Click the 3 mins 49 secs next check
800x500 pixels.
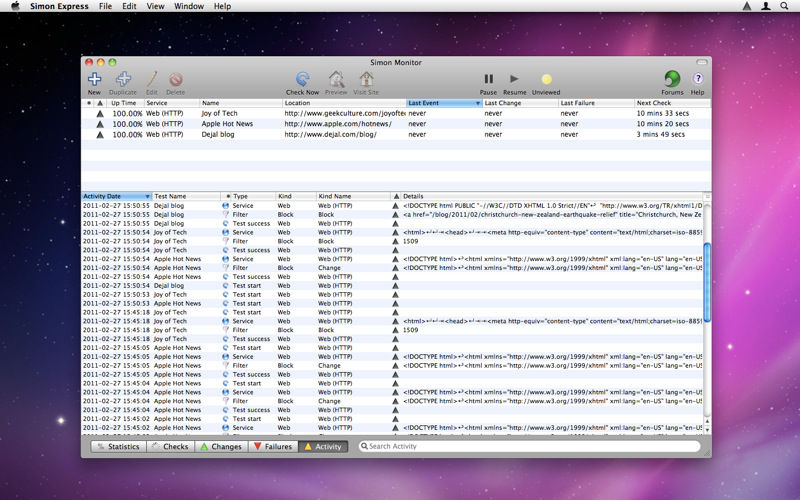(x=661, y=135)
